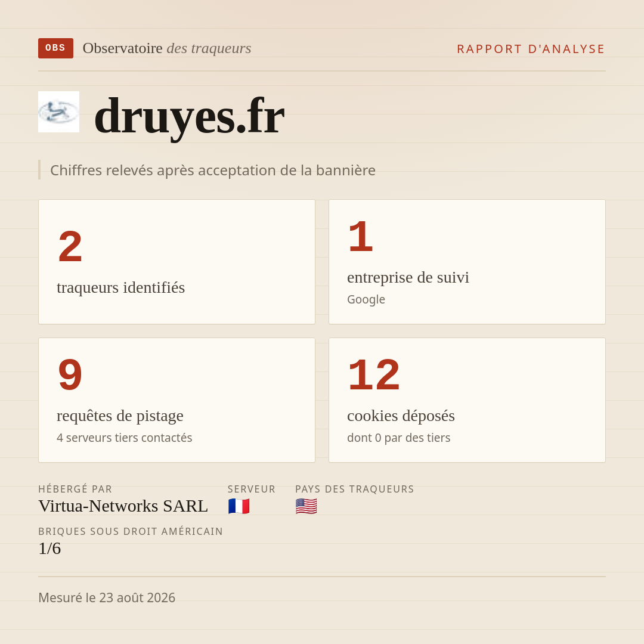
Task: Click the 'Virtua-Networks SARL' host name
Action: tap(123, 506)
